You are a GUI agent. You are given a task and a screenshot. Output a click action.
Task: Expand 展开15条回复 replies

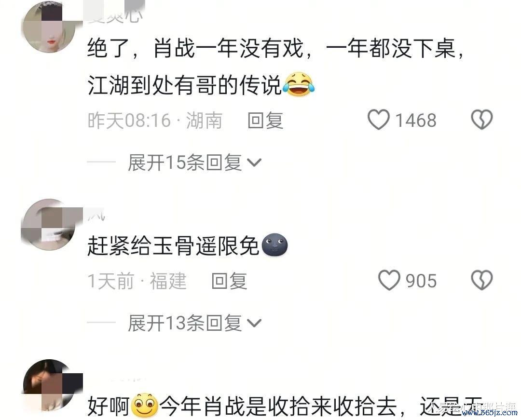point(195,163)
